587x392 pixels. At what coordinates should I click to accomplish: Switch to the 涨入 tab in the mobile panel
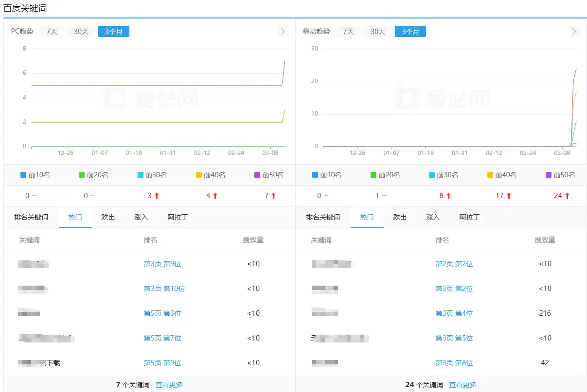[432, 217]
